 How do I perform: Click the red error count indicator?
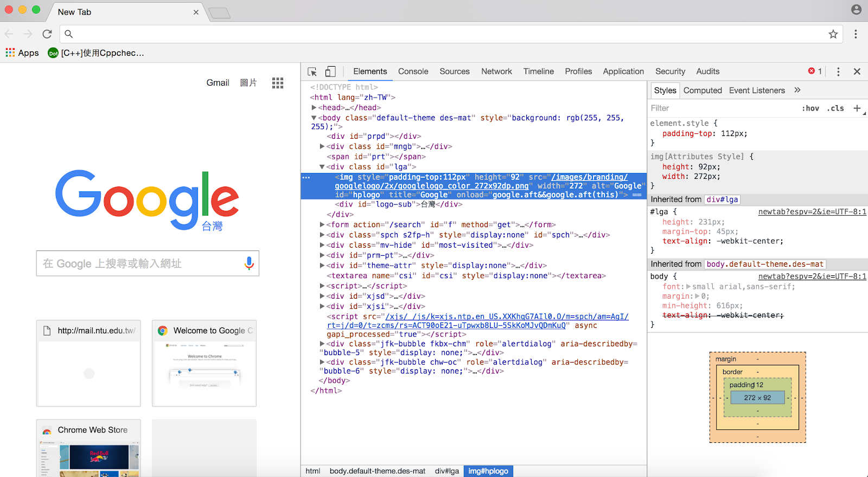point(815,71)
